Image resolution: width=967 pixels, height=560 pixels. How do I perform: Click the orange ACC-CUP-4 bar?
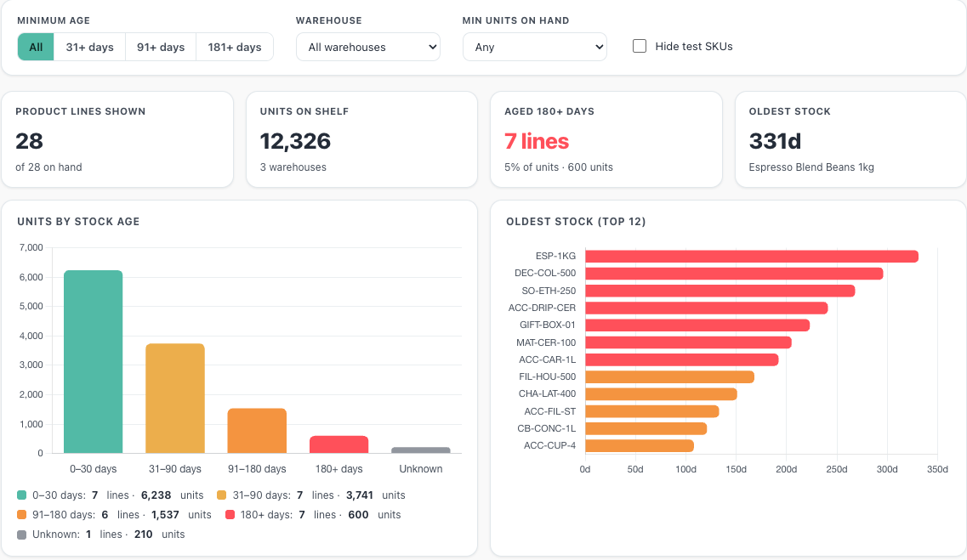640,445
